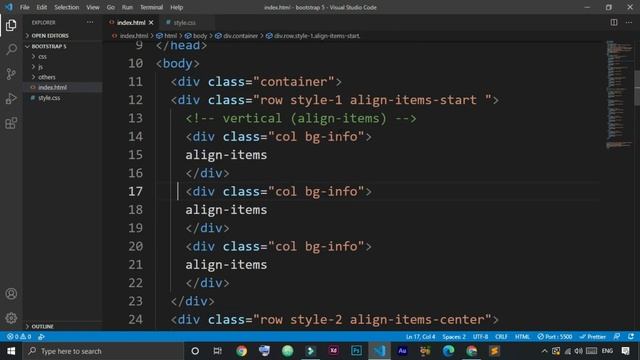Click the div.container breadcrumb
The width and height of the screenshot is (640, 360).
click(236, 36)
